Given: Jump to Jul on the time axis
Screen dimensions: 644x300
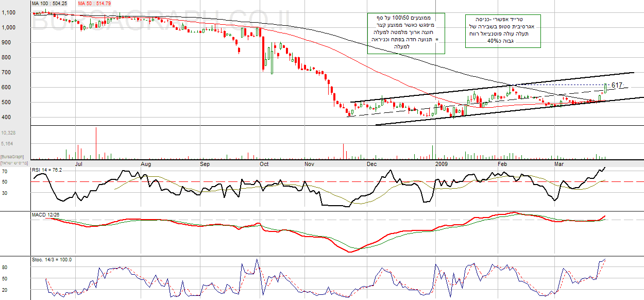Looking at the screenshot, I should coord(79,164).
